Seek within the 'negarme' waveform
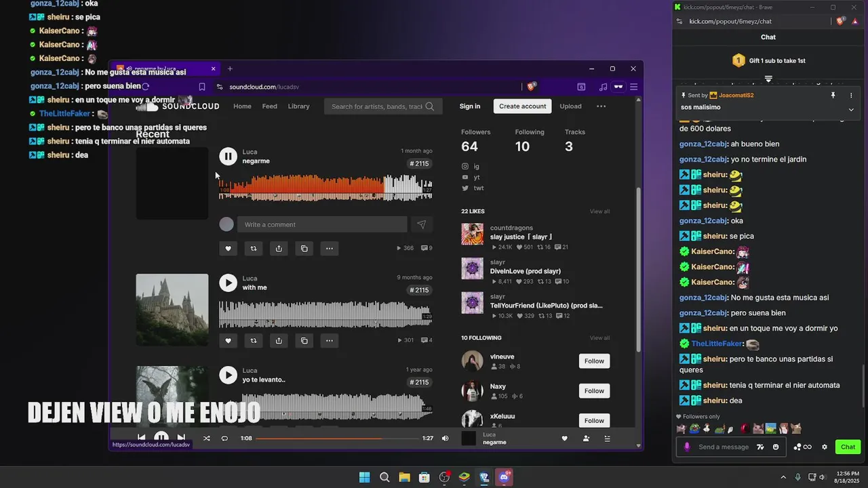This screenshot has height=488, width=868. coord(325,187)
